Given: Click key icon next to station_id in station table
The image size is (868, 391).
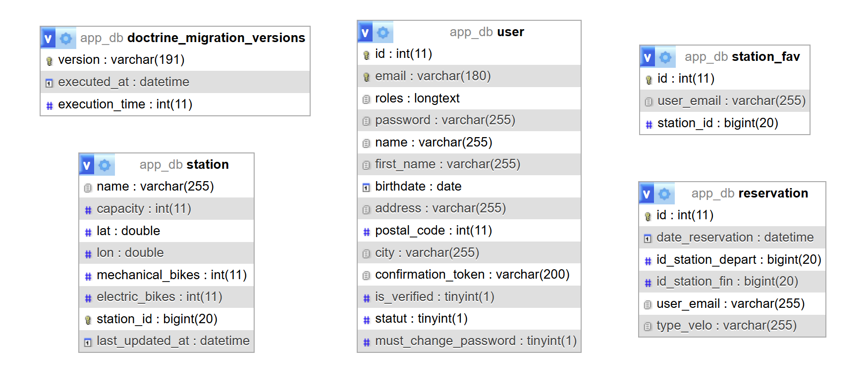Looking at the screenshot, I should [x=88, y=320].
